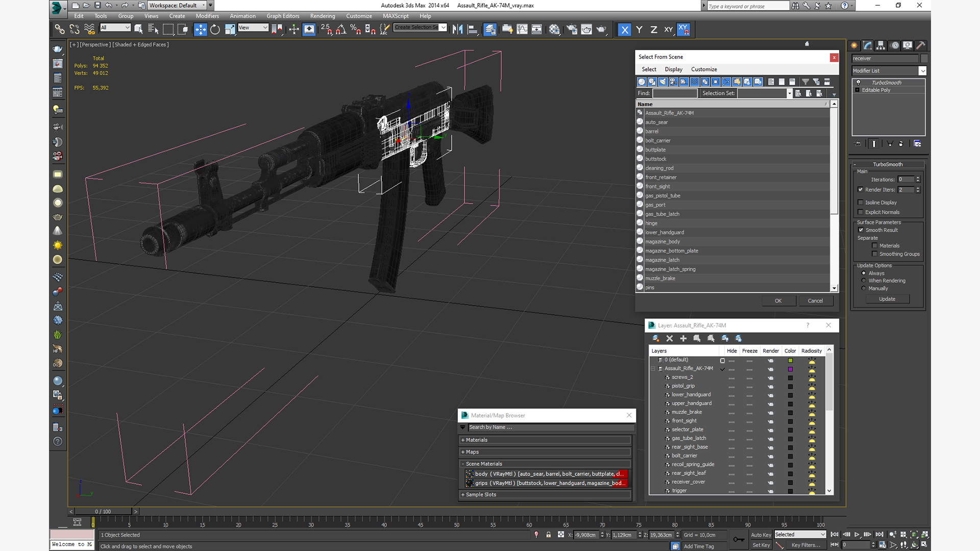Open the Render Setup icon

[572, 30]
